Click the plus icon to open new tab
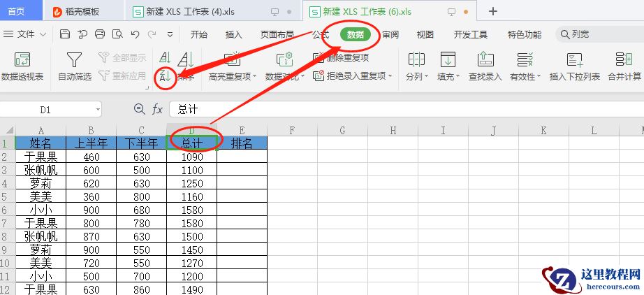Screen dimensions: 644x295 click(493, 11)
